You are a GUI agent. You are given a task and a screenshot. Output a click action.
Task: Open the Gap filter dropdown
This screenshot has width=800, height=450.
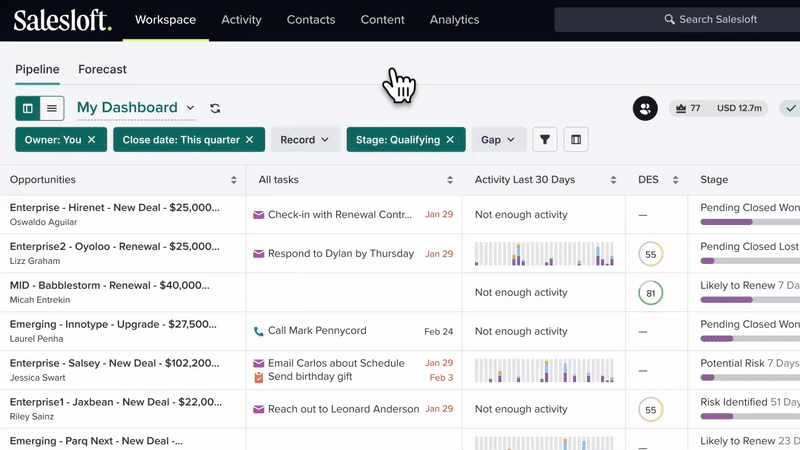click(497, 140)
